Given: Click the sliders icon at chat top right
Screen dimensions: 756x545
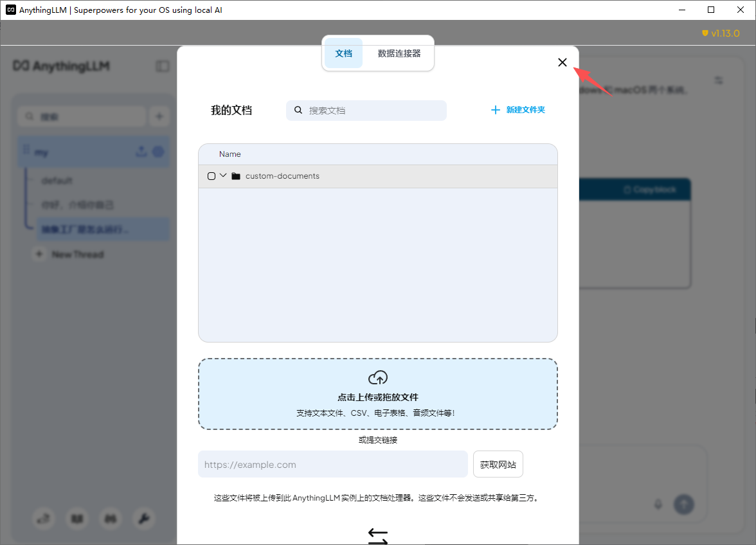Looking at the screenshot, I should coord(719,80).
